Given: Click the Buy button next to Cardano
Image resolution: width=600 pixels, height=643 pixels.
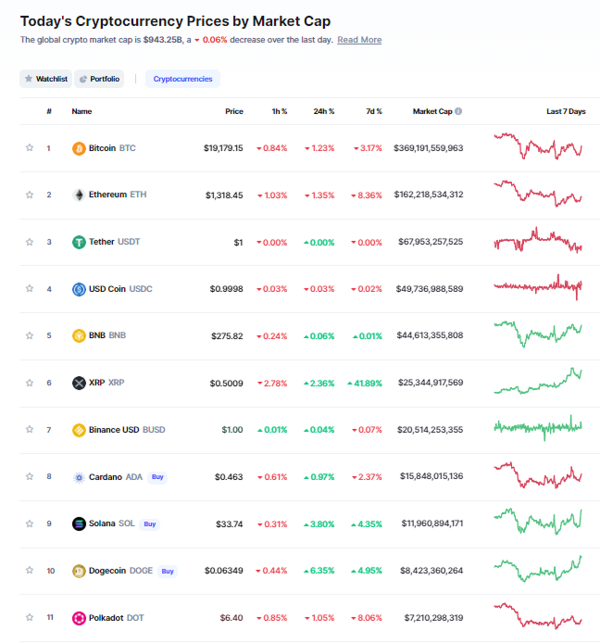Looking at the screenshot, I should 157,477.
